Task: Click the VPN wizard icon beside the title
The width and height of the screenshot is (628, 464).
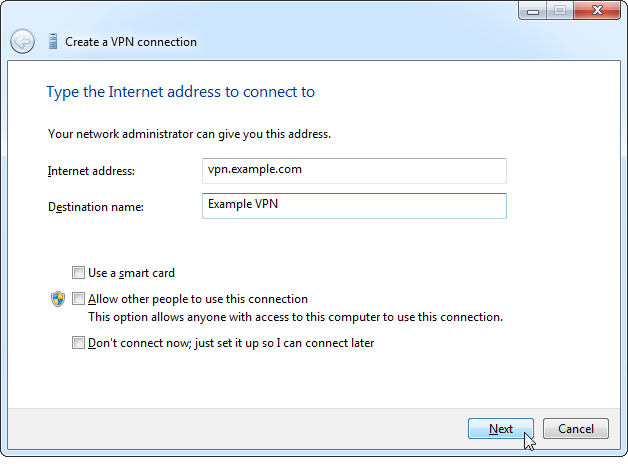Action: coord(51,42)
